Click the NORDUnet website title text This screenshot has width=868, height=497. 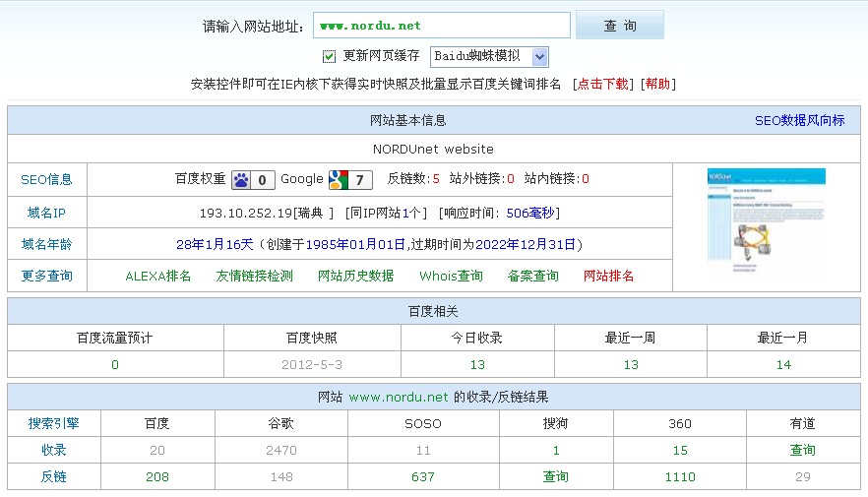[x=433, y=150]
